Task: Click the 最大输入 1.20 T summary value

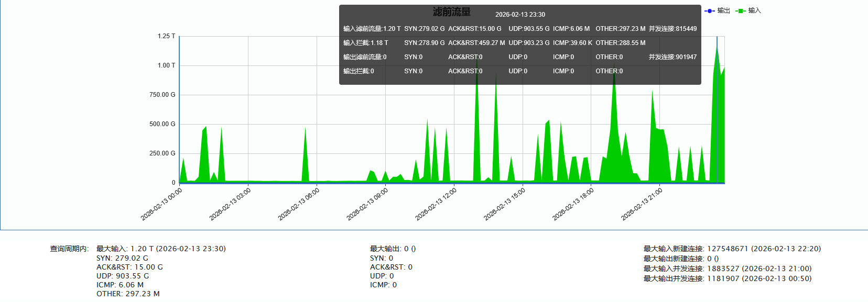Action: click(161, 249)
